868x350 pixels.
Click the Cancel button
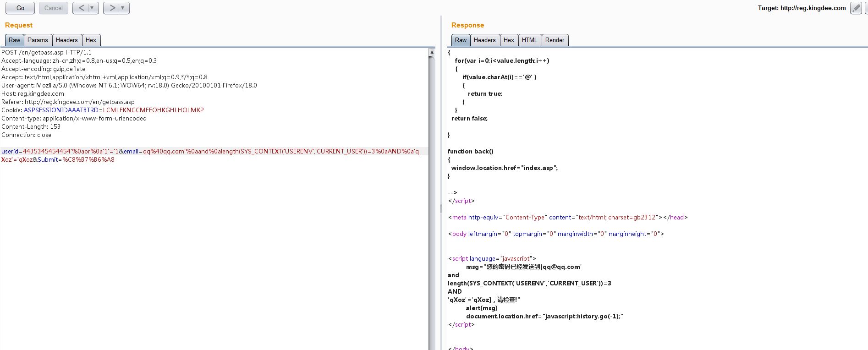click(54, 8)
